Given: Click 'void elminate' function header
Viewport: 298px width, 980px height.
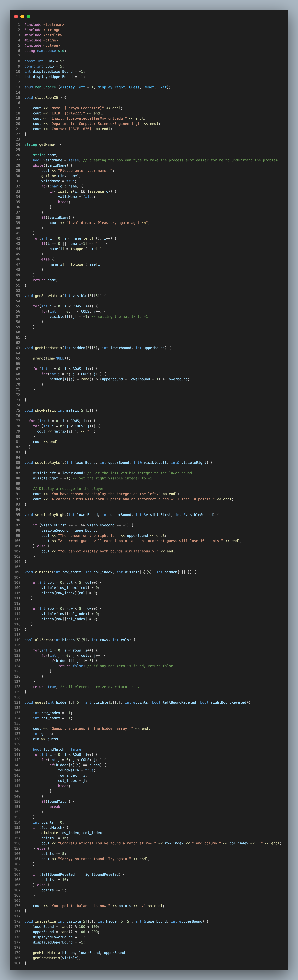Looking at the screenshot, I should pos(110,572).
